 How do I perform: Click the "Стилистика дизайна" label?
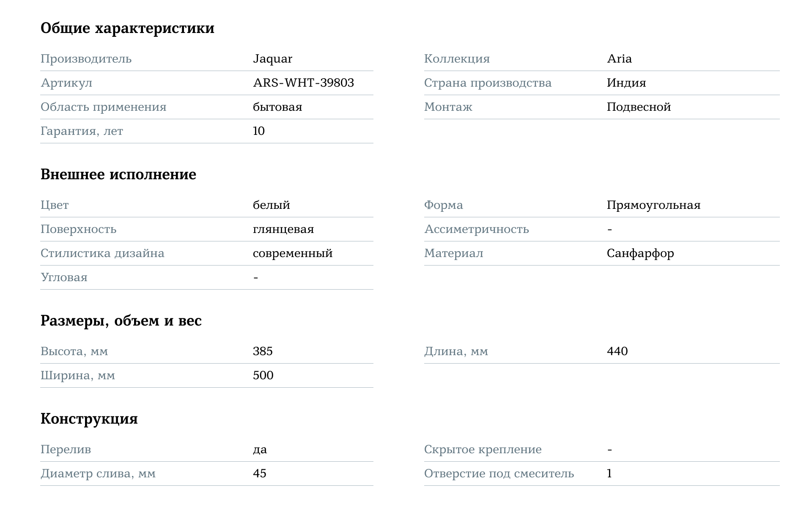tap(102, 253)
